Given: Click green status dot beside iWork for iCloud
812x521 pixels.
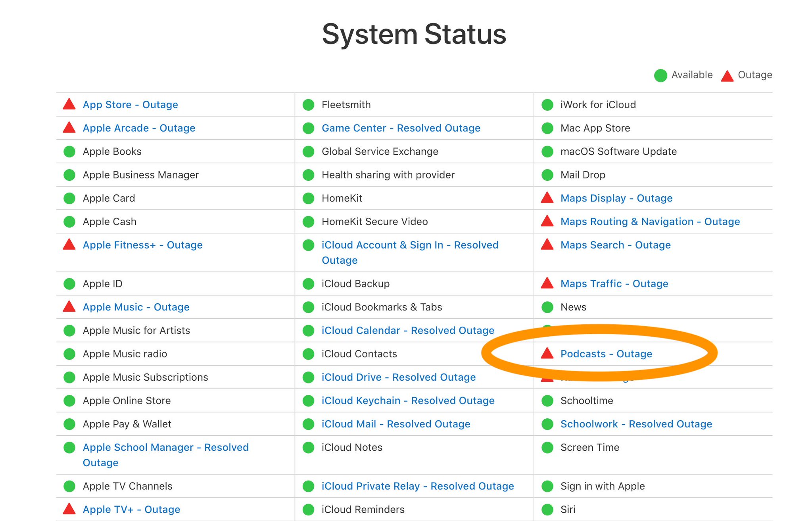Looking at the screenshot, I should coord(547,105).
